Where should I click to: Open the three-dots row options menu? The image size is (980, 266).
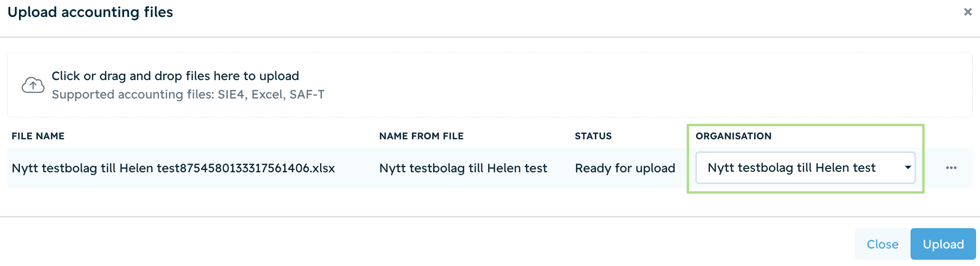click(x=951, y=168)
